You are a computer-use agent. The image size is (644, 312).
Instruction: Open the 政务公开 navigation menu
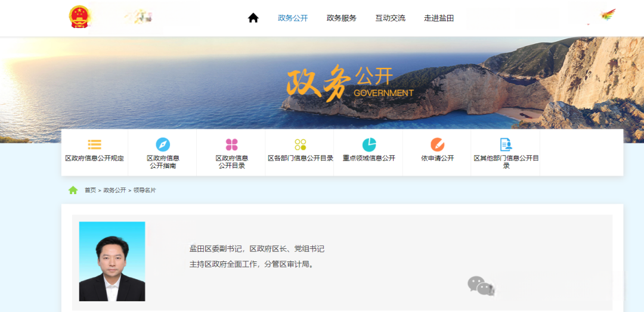click(293, 18)
